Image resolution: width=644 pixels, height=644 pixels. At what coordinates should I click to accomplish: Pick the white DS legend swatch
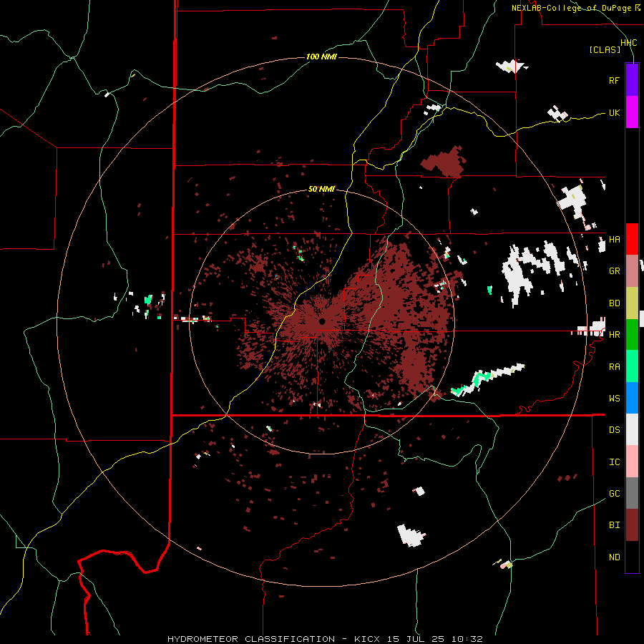(632, 429)
